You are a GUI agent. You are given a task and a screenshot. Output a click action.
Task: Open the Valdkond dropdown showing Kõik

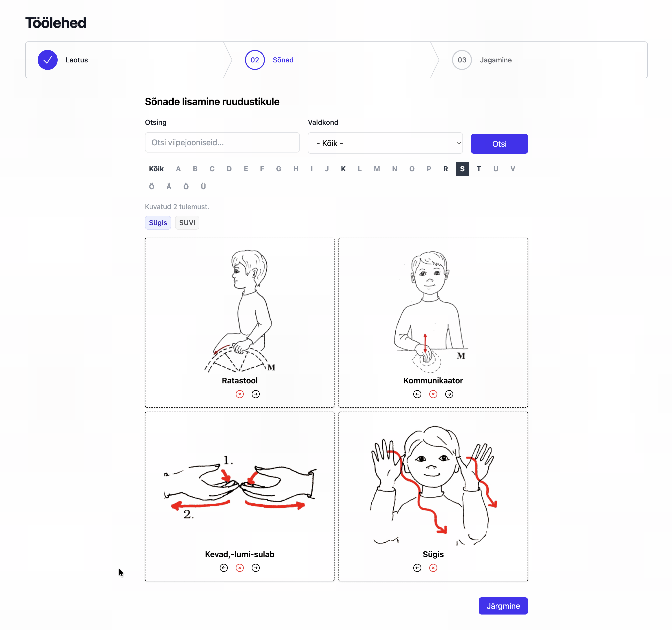pos(385,143)
